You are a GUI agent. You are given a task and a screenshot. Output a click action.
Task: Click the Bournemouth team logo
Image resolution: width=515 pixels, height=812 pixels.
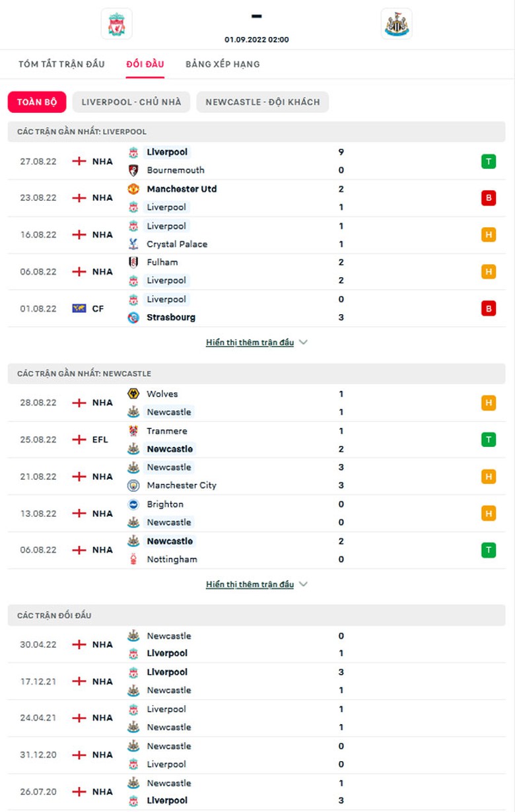click(133, 170)
